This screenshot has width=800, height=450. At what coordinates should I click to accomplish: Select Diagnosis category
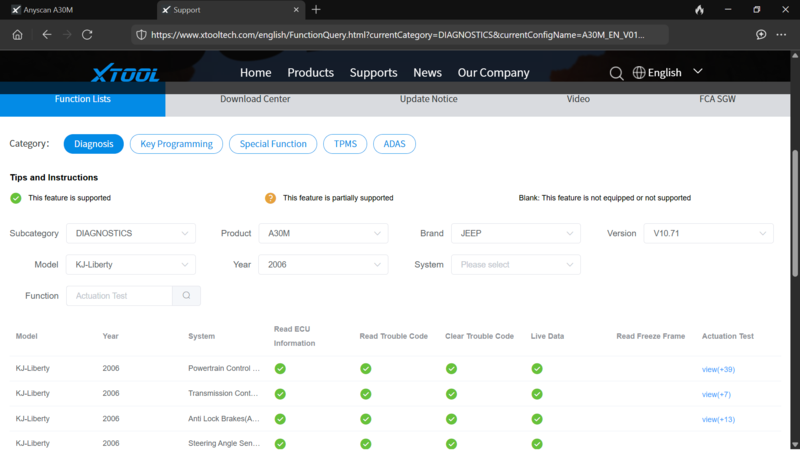click(93, 144)
